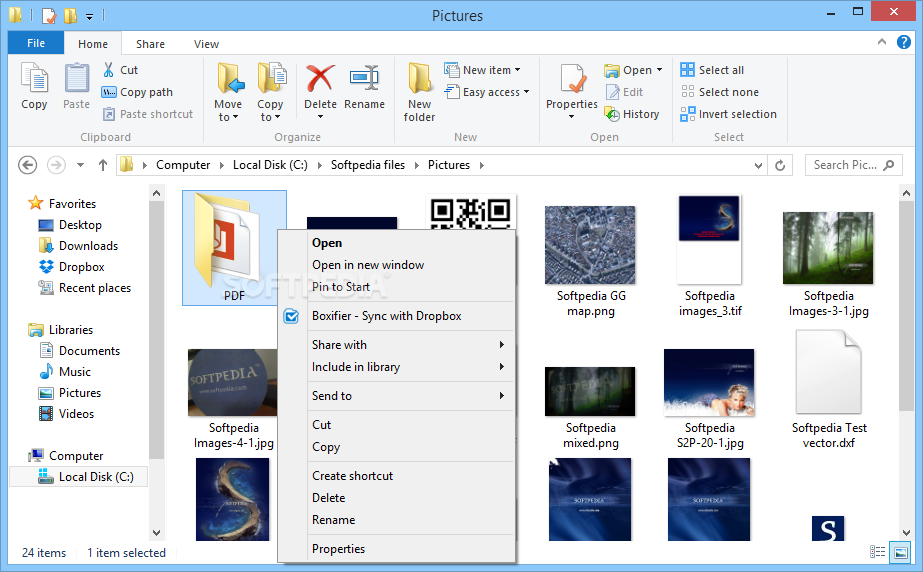Choose Open in new window
The width and height of the screenshot is (923, 572).
(368, 265)
